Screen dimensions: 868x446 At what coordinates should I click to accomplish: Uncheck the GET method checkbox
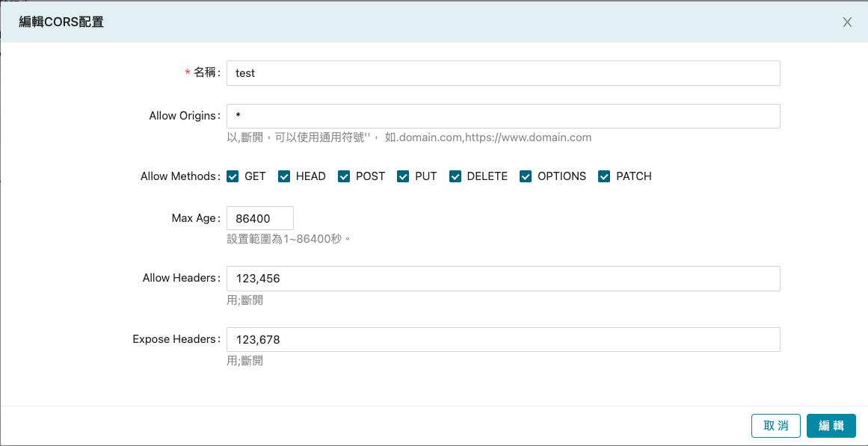tap(233, 176)
